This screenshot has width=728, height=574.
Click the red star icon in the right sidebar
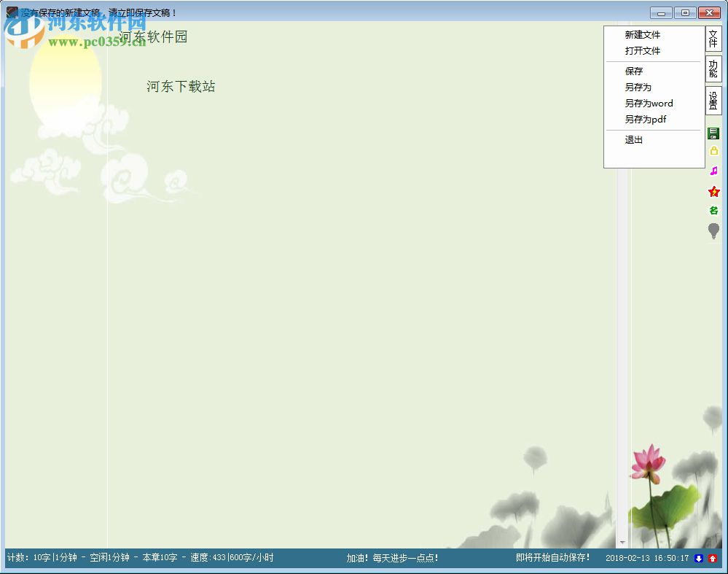[714, 192]
